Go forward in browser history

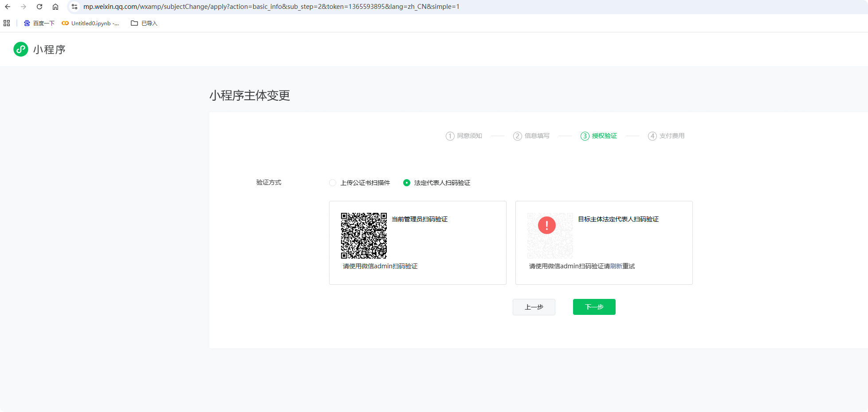click(24, 7)
